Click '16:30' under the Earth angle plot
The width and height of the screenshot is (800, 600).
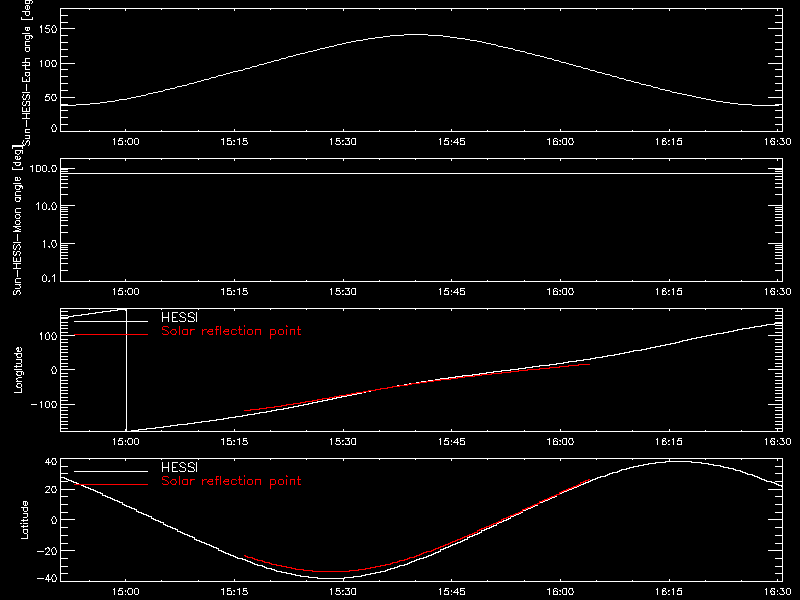778,142
